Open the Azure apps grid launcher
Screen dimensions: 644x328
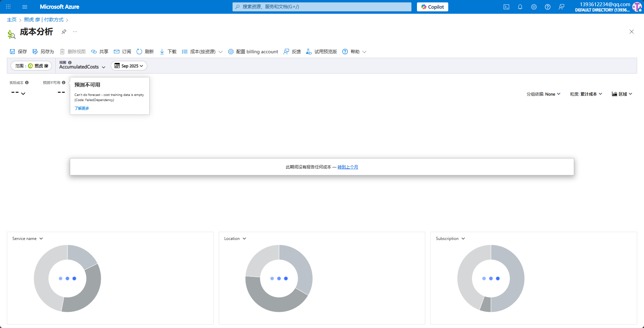point(8,7)
